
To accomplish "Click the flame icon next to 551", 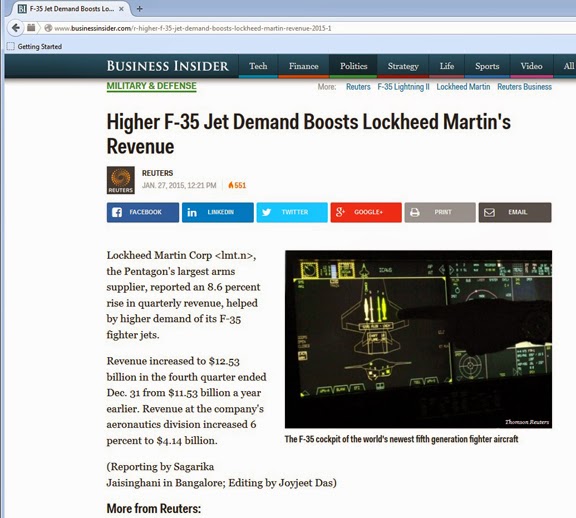I will click(231, 185).
